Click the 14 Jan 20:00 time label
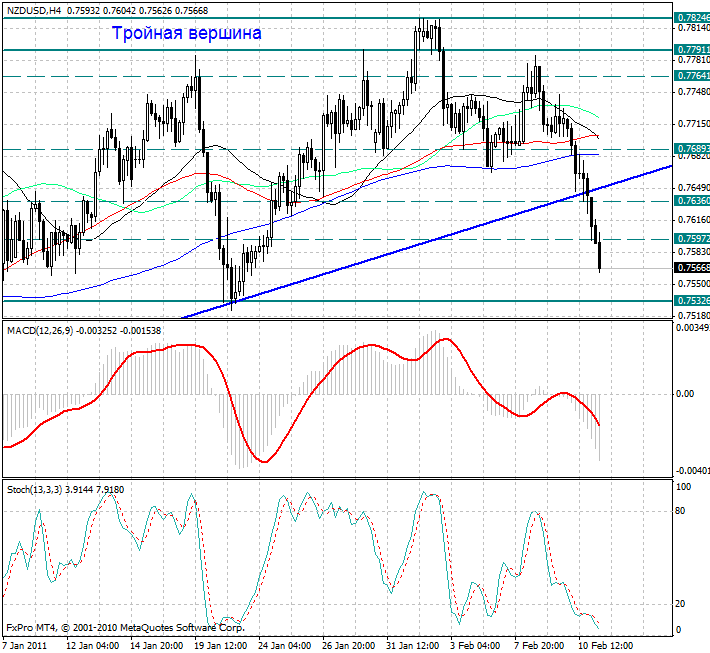The height and width of the screenshot is (653, 710). (x=157, y=645)
